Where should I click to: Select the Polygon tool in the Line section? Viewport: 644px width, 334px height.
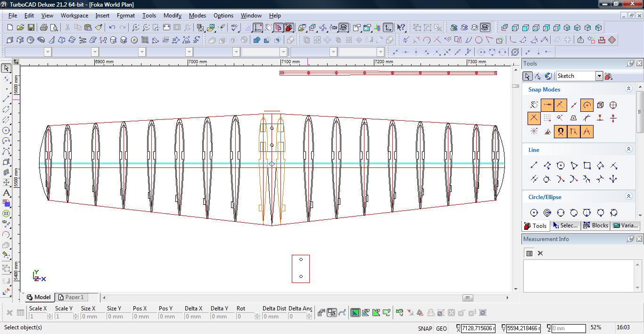click(x=561, y=166)
